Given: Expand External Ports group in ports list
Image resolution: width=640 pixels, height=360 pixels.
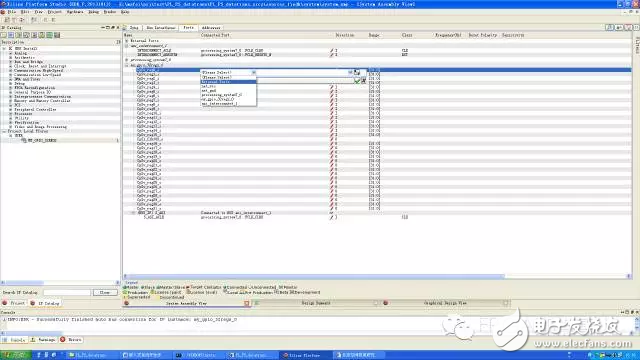Looking at the screenshot, I should click(x=127, y=41).
